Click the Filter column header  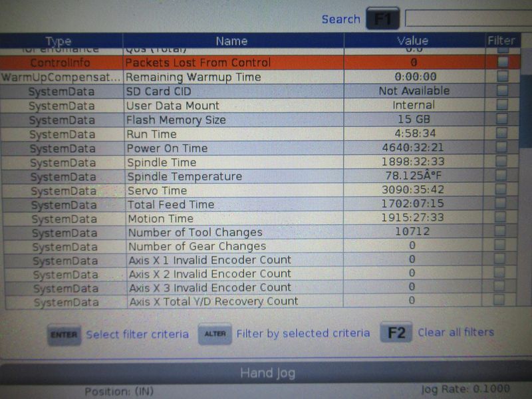pos(502,41)
